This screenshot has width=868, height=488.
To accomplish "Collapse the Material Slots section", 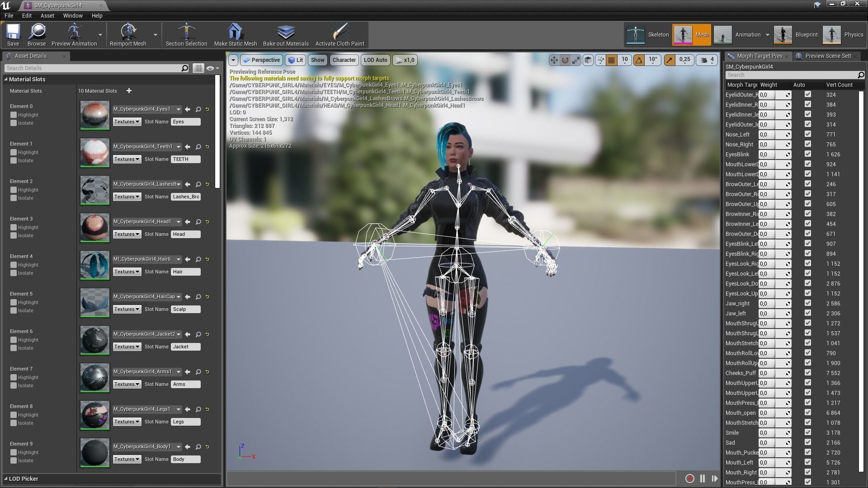I will pyautogui.click(x=6, y=79).
